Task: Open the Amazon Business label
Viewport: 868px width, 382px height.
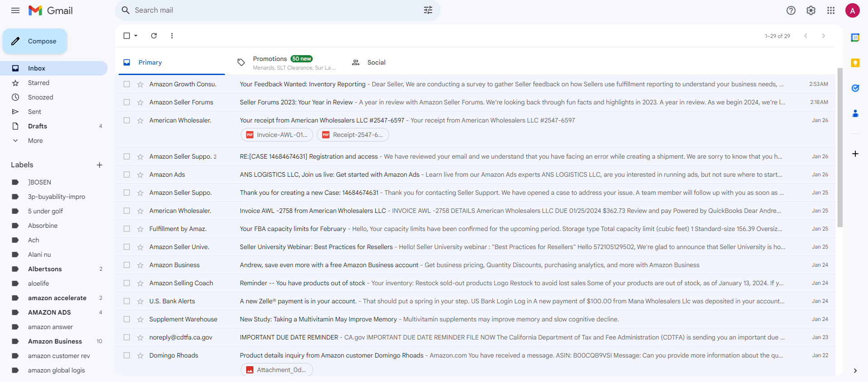Action: [54, 341]
